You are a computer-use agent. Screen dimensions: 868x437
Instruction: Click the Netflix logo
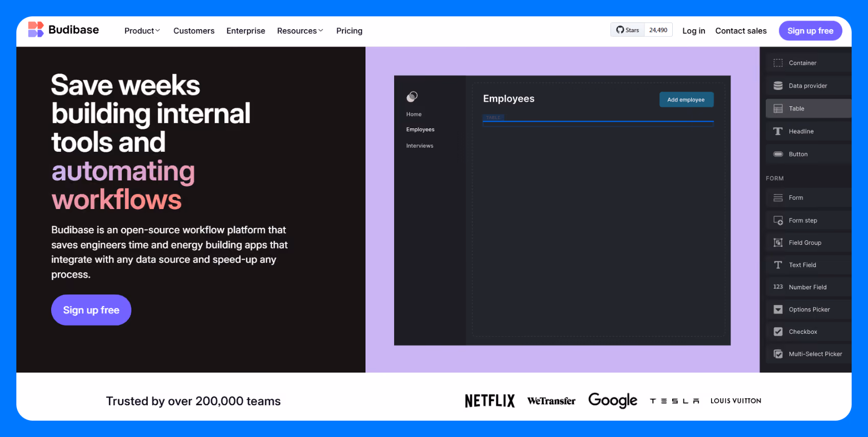click(490, 401)
